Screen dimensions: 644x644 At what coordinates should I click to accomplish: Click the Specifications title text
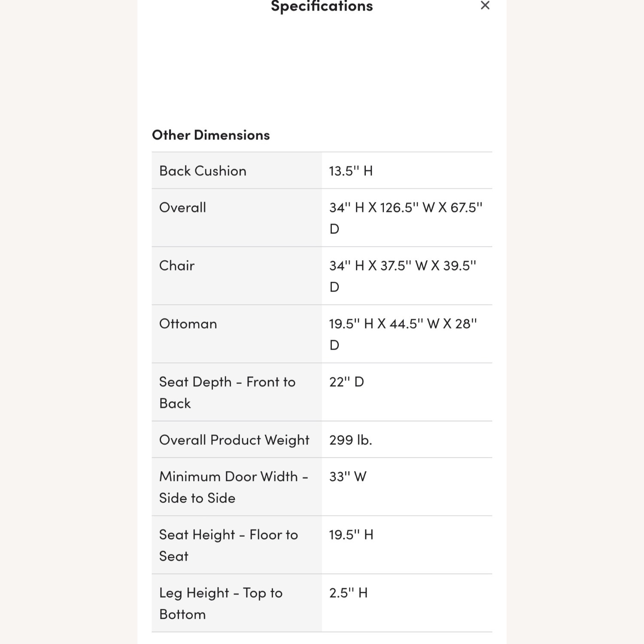coord(322,6)
